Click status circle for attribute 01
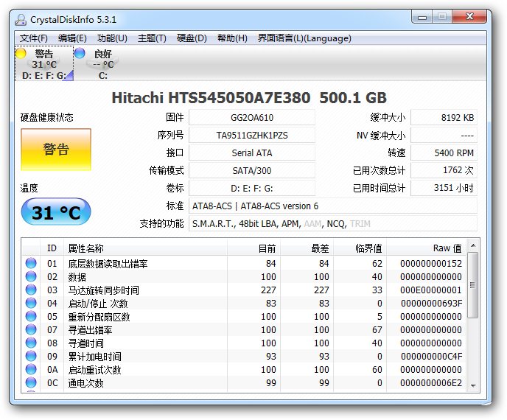This screenshot has height=420, width=507. click(x=31, y=263)
